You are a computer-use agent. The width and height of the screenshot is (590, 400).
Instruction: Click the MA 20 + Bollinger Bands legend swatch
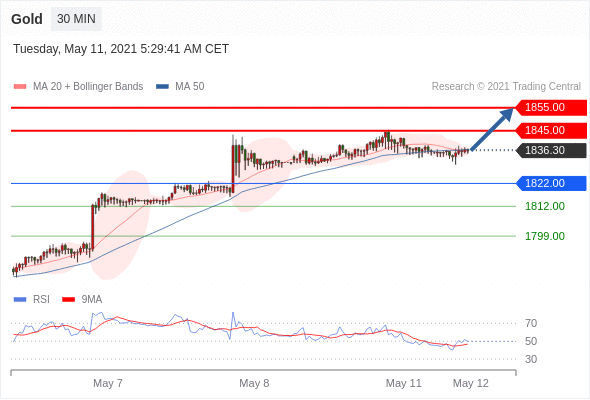click(20, 87)
